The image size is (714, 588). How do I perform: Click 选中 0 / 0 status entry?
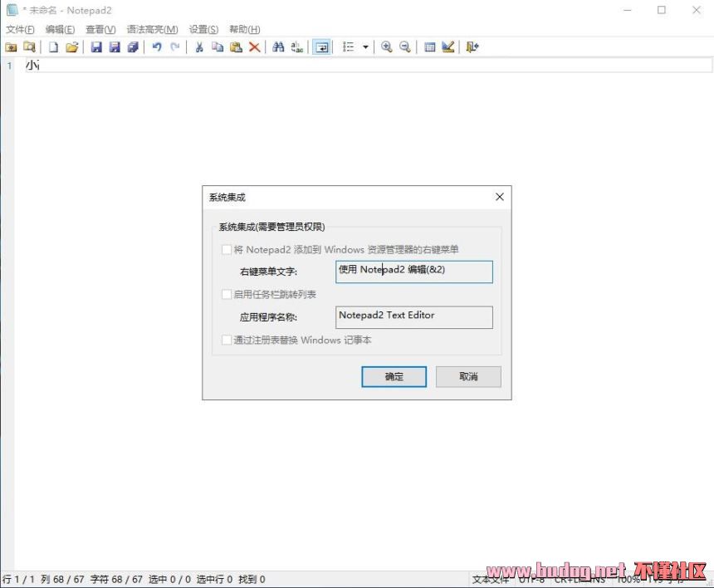coord(169,580)
